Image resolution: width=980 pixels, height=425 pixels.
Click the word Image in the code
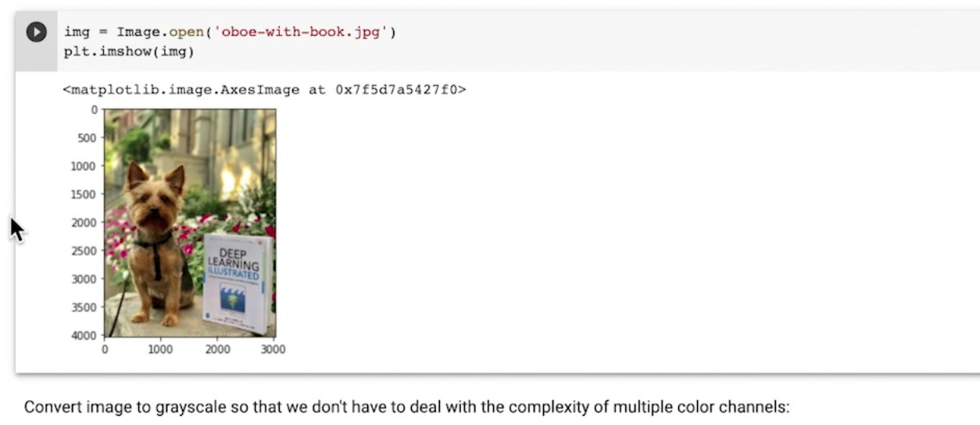click(137, 33)
